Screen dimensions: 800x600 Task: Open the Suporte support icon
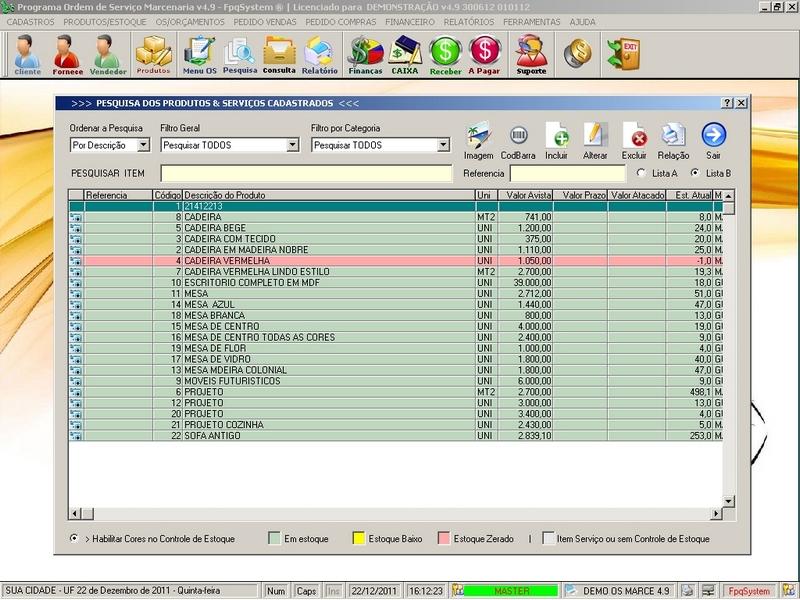pyautogui.click(x=531, y=55)
